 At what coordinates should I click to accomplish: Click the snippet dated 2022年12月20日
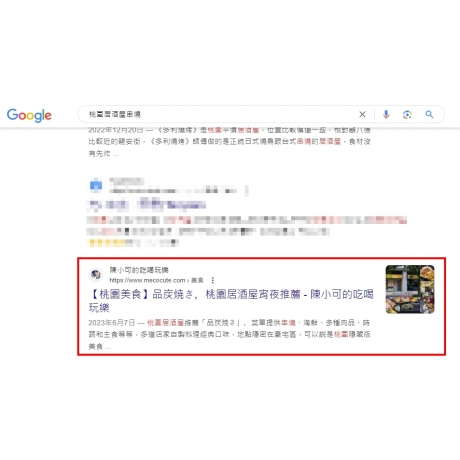tap(229, 142)
